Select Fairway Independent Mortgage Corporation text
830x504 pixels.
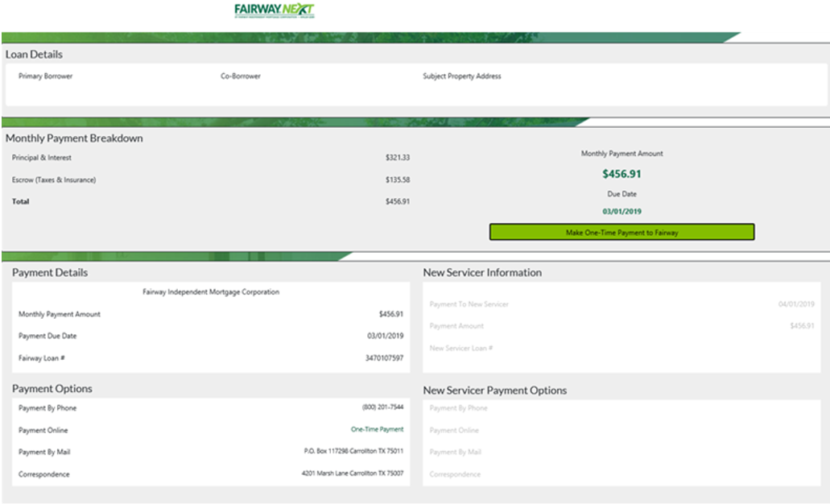tap(211, 292)
